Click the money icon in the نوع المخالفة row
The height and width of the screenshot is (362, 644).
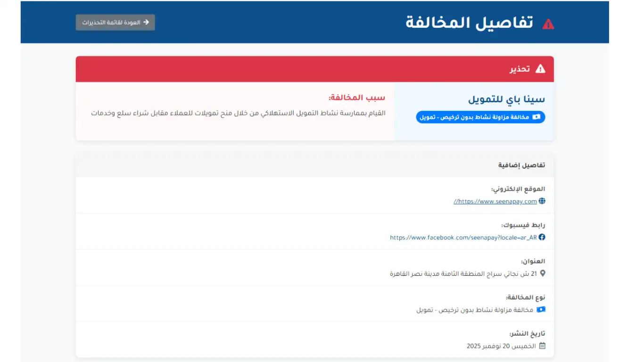tap(541, 310)
